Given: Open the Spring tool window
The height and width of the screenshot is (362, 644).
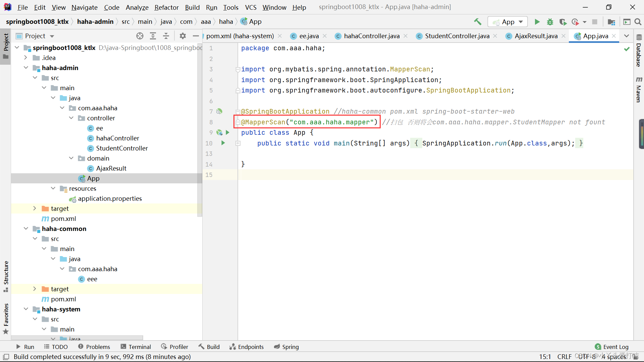Looking at the screenshot, I should click(286, 347).
